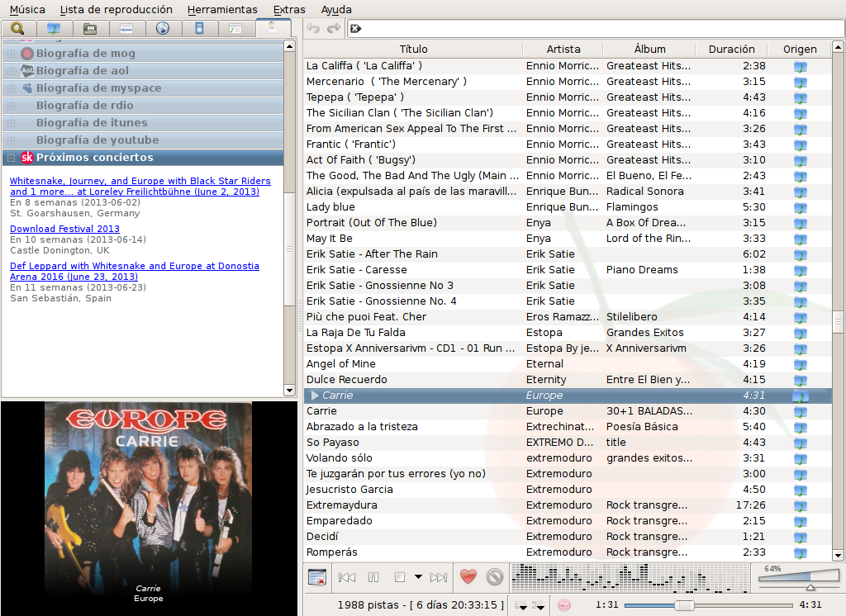Click the undo arrow above the playlist
The height and width of the screenshot is (616, 846).
[313, 29]
